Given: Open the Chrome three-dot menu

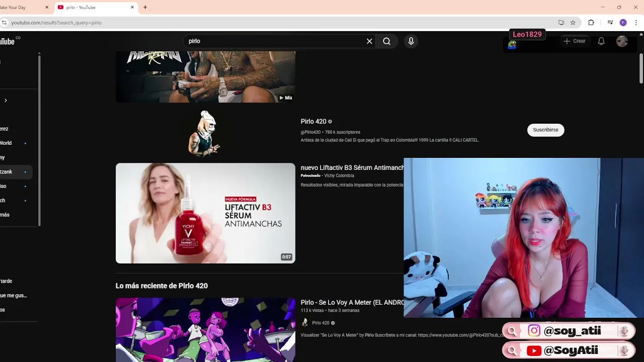Looking at the screenshot, I should (636, 23).
